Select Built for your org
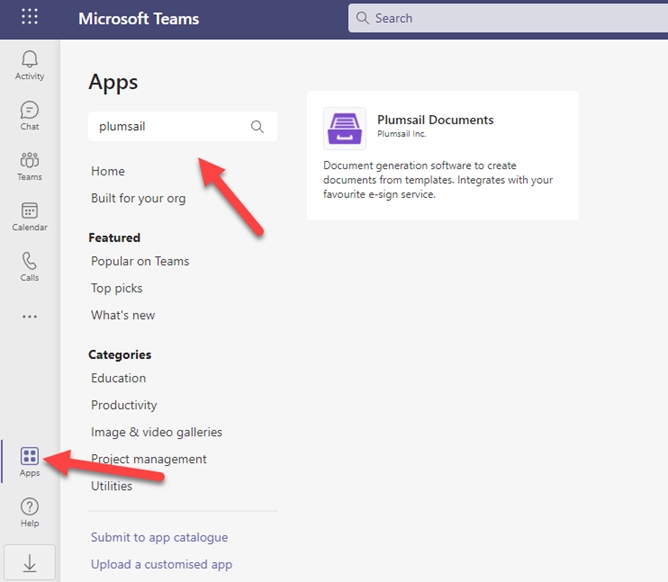Viewport: 668px width, 582px height. point(138,199)
